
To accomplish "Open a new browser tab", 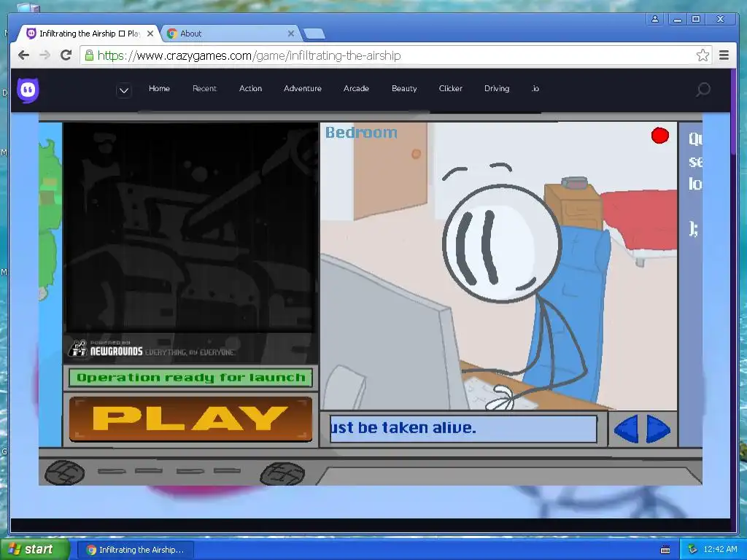I will pos(314,34).
